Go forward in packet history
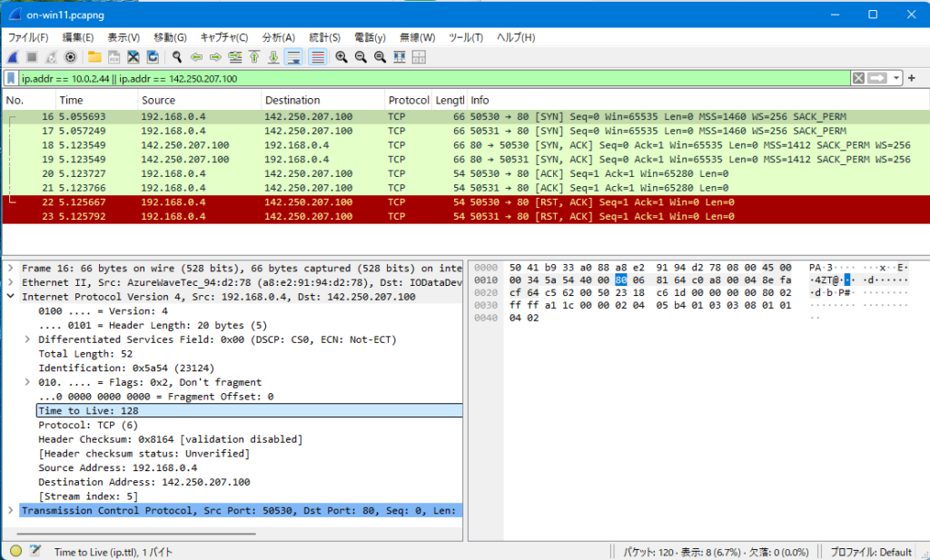The height and width of the screenshot is (560, 930). (215, 57)
